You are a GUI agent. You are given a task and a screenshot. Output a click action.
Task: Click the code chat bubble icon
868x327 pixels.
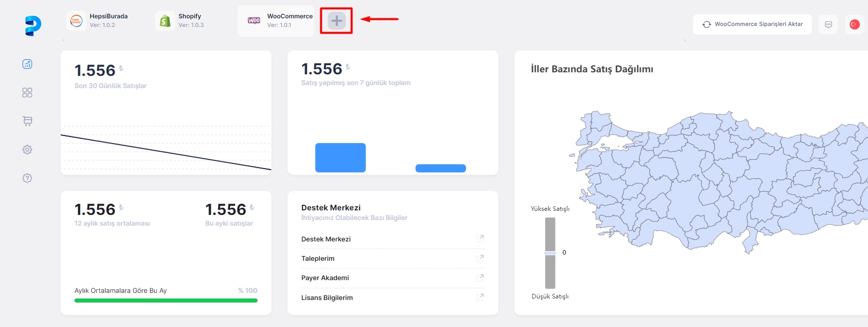click(x=828, y=24)
